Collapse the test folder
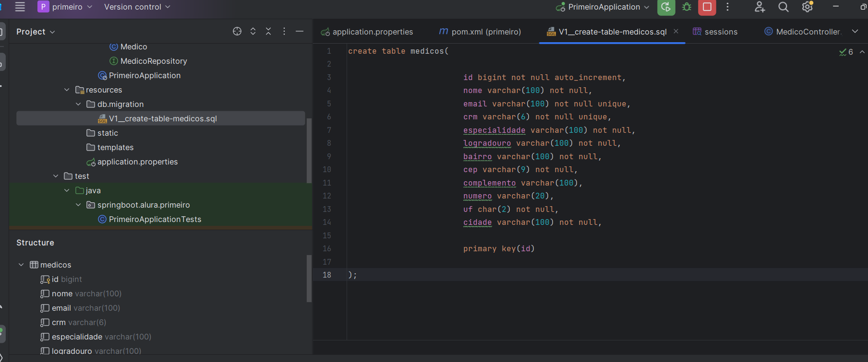This screenshot has height=362, width=868. [56, 176]
